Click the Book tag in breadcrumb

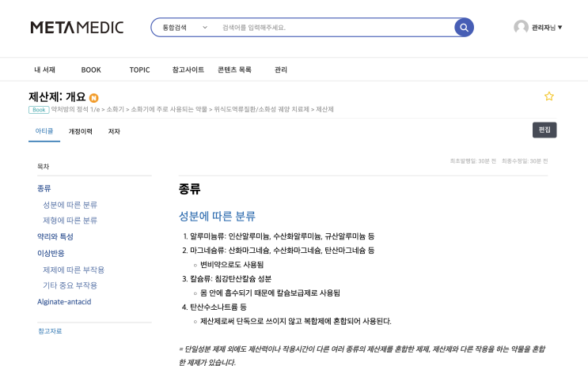39,110
